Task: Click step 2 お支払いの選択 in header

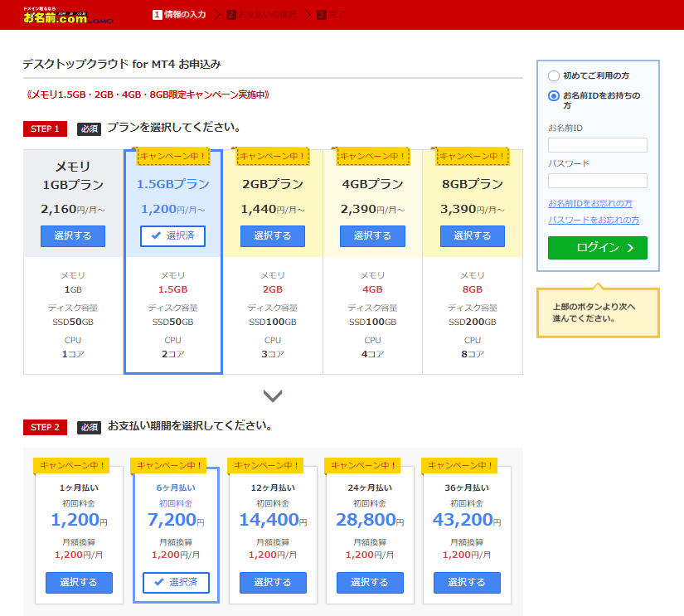Action: 261,15
